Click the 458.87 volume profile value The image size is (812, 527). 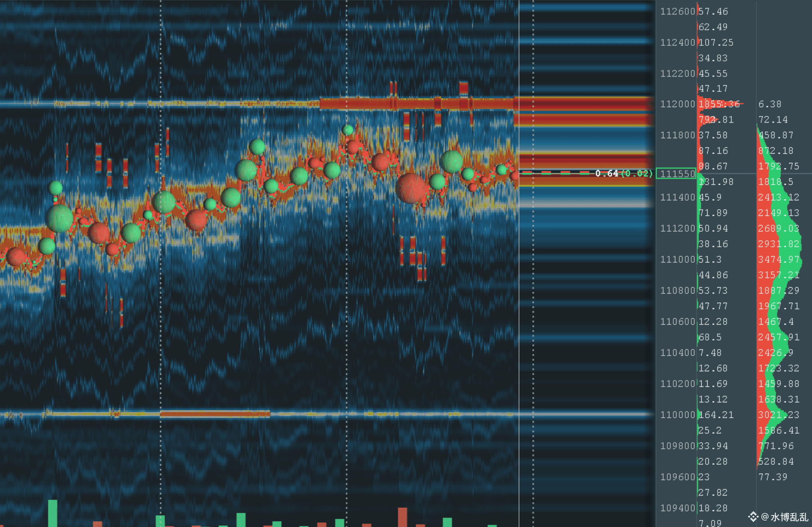tap(776, 135)
